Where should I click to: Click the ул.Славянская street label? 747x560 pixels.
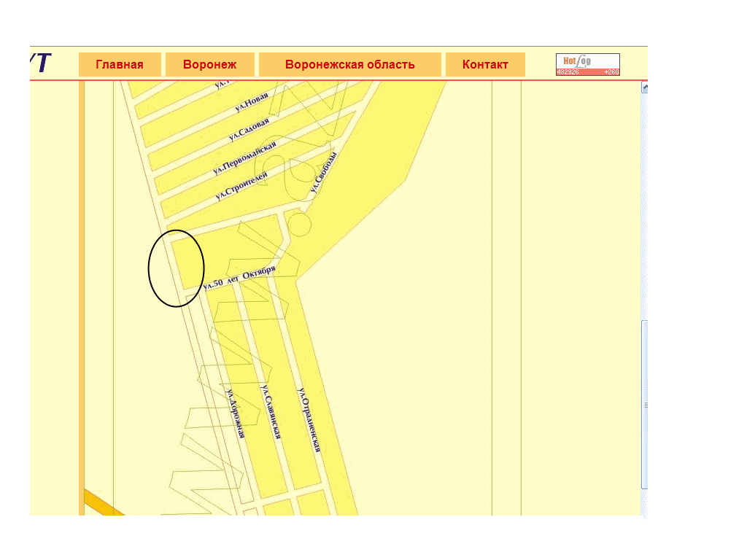[271, 413]
